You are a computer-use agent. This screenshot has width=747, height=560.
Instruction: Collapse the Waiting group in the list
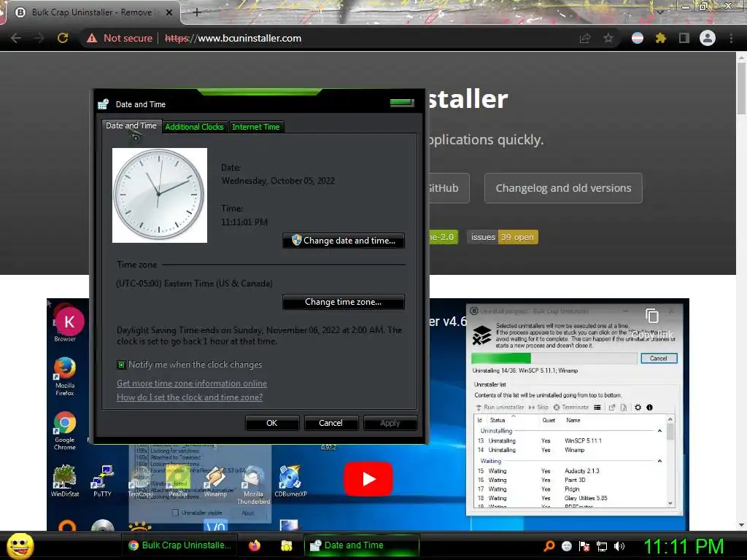tap(659, 461)
